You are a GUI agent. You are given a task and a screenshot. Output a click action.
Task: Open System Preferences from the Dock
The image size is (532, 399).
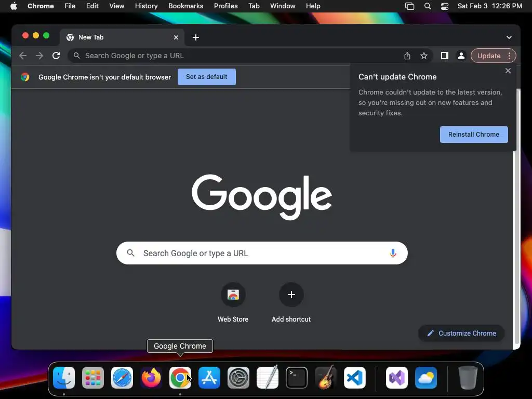238,378
